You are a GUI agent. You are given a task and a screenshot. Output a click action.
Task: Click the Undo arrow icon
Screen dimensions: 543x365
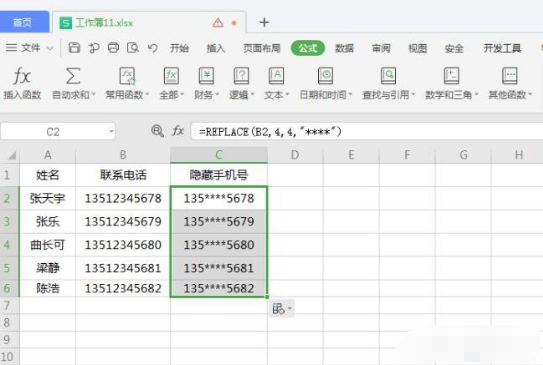[152, 48]
